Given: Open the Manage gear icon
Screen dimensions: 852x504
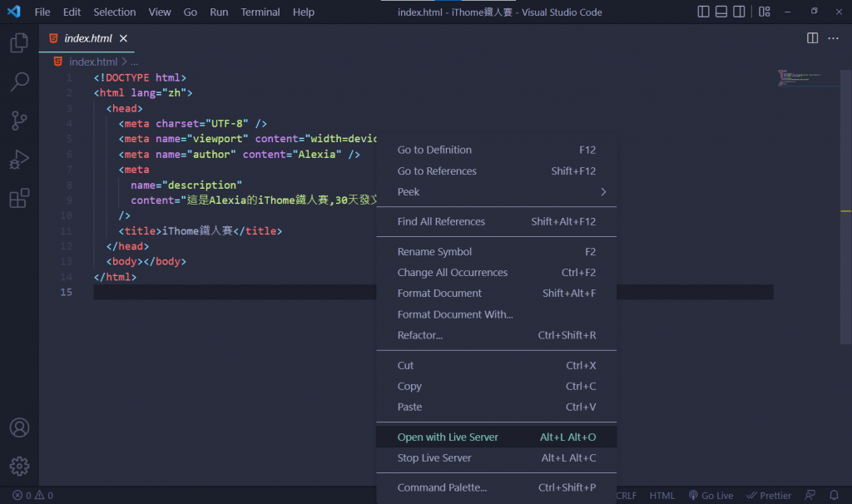Looking at the screenshot, I should coord(19,466).
